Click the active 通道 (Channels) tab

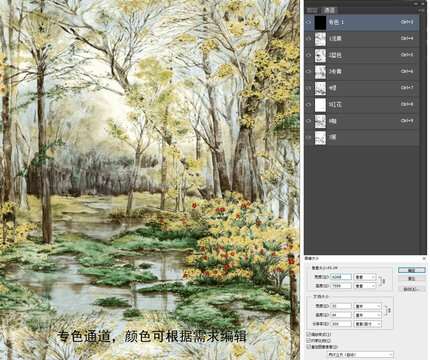pyautogui.click(x=329, y=10)
